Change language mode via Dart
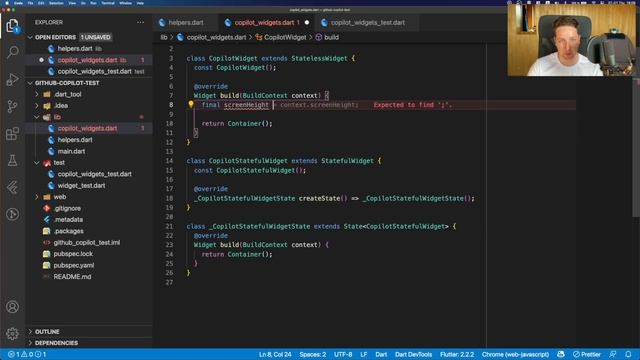This screenshot has height=360, width=640. 381,354
